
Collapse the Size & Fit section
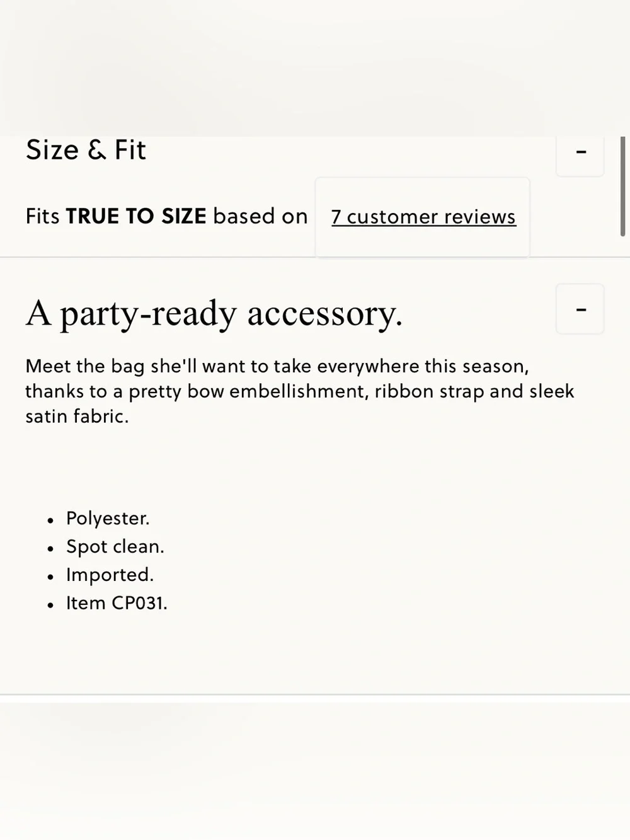pyautogui.click(x=580, y=154)
